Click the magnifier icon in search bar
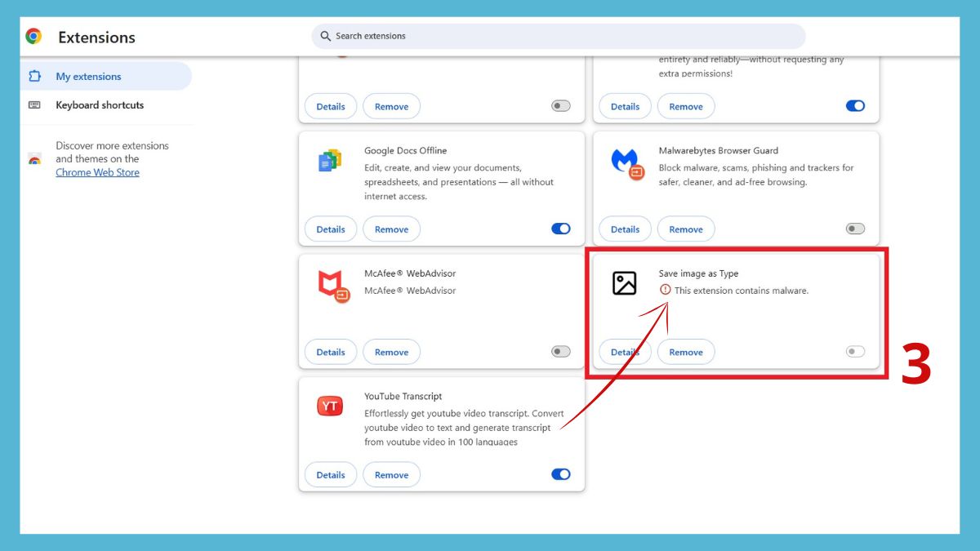 pos(325,36)
